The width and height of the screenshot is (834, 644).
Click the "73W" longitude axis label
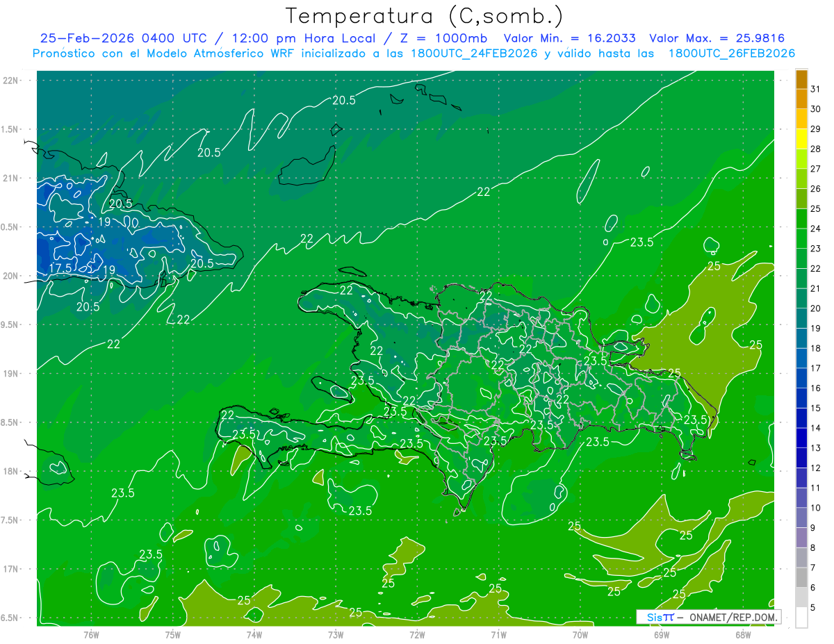[336, 634]
